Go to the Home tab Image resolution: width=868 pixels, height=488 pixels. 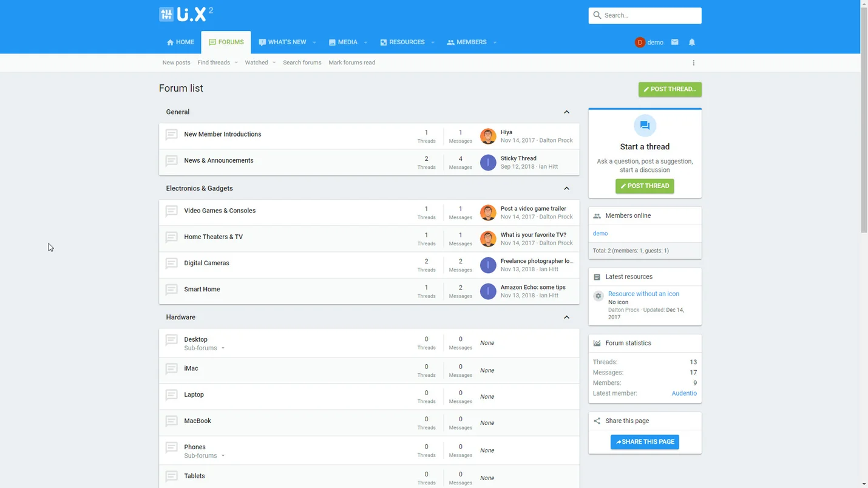(x=180, y=42)
